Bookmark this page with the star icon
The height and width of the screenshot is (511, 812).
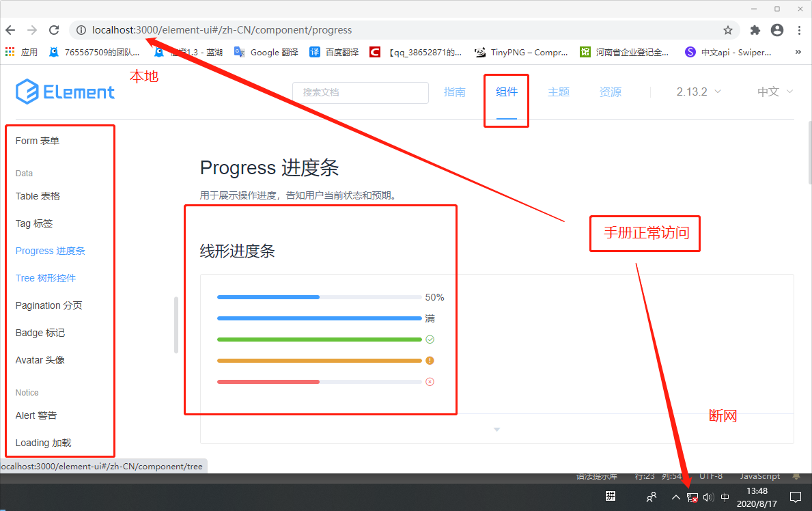[x=727, y=30]
